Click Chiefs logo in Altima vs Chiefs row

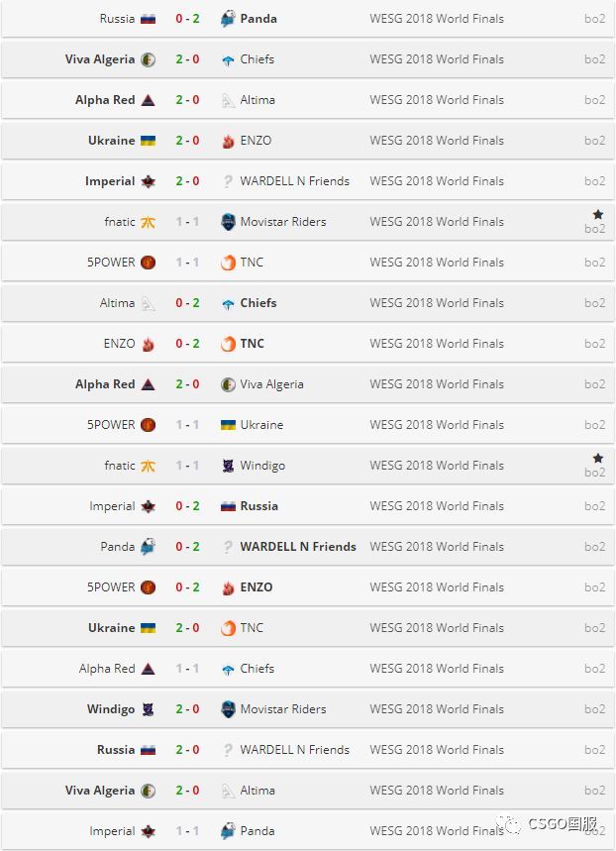click(x=228, y=303)
